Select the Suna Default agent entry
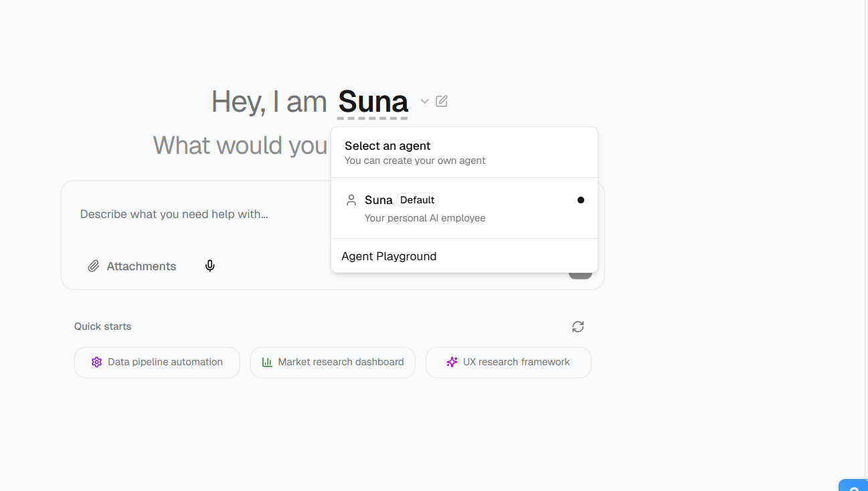This screenshot has width=868, height=491. click(x=464, y=208)
